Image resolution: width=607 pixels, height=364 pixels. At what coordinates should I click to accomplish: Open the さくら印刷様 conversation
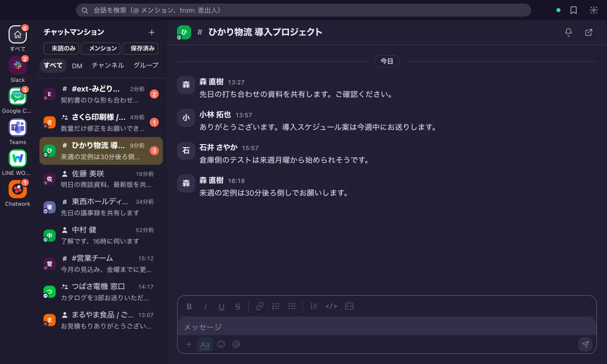pos(101,122)
